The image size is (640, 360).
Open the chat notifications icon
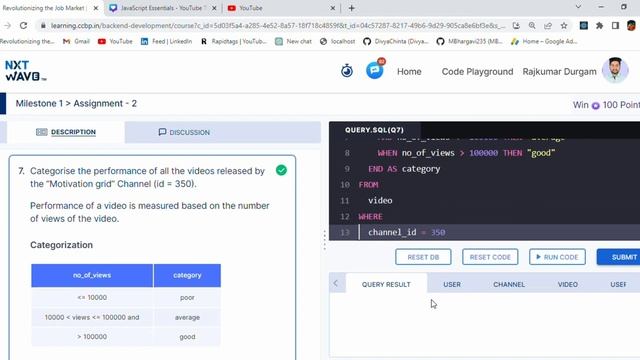[x=374, y=70]
